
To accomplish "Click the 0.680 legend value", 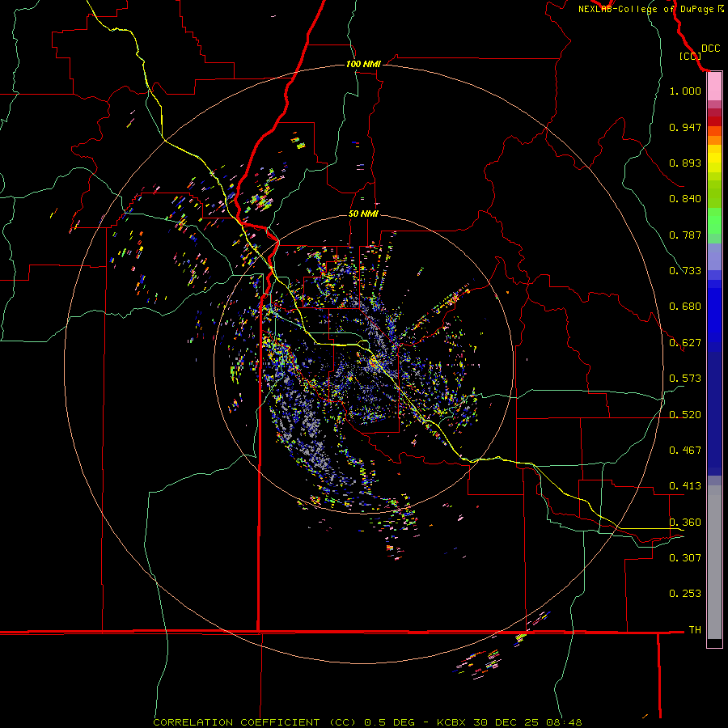I will [685, 307].
